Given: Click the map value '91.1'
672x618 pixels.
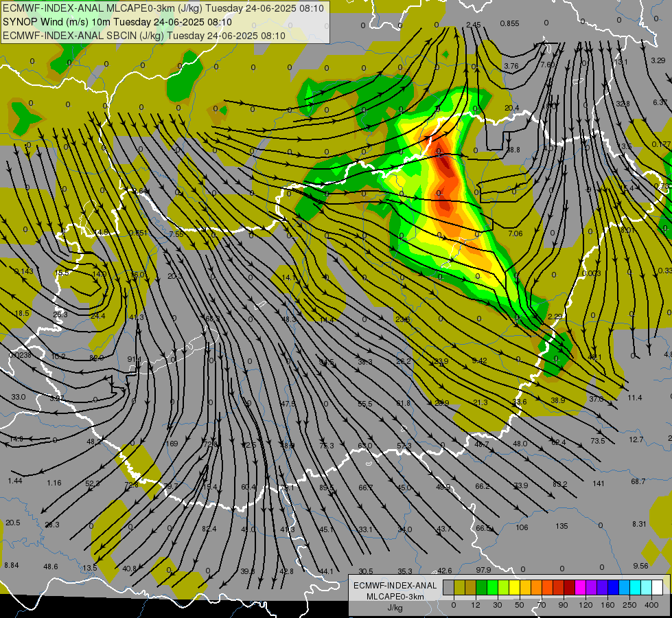Looking at the screenshot, I should (x=134, y=359).
